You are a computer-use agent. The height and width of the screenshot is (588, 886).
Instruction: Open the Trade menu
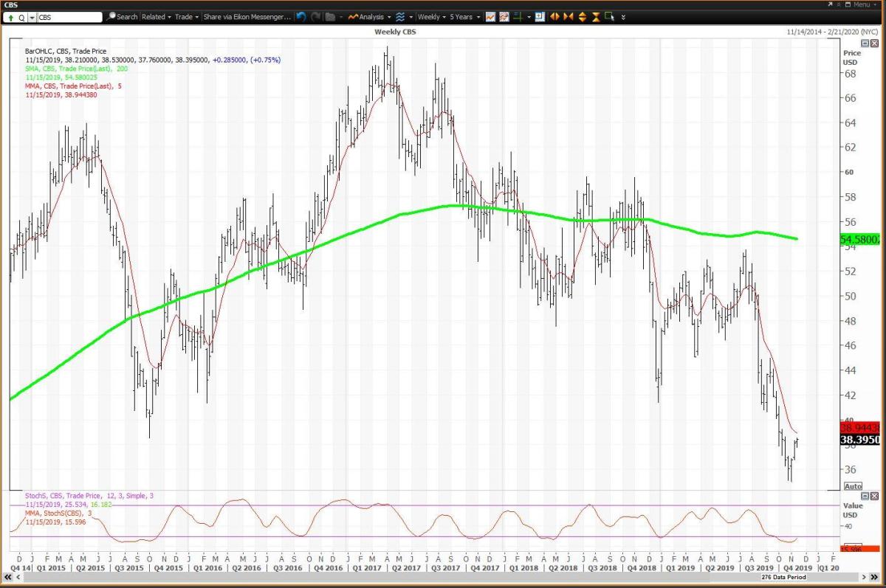pos(187,16)
